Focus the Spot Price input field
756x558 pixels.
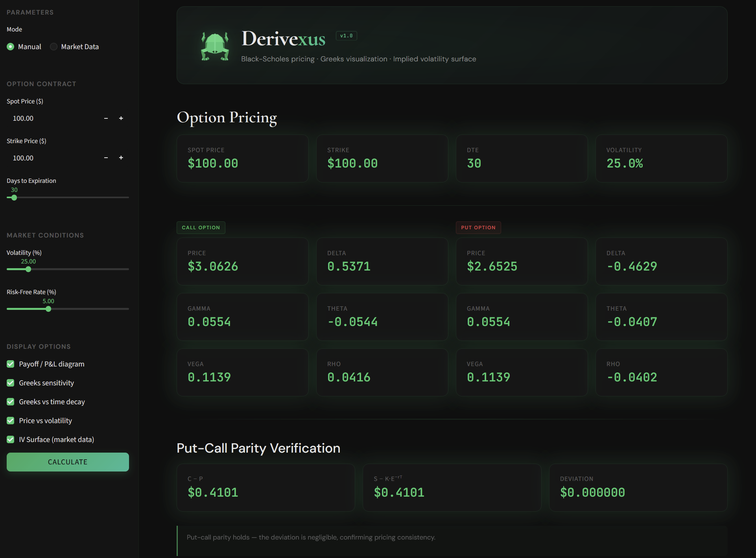pos(53,118)
